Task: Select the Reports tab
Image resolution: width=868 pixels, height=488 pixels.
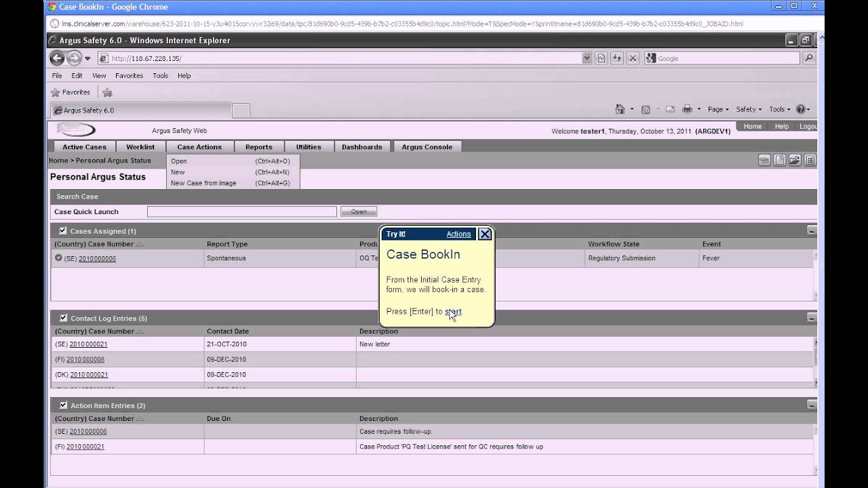Action: (259, 146)
